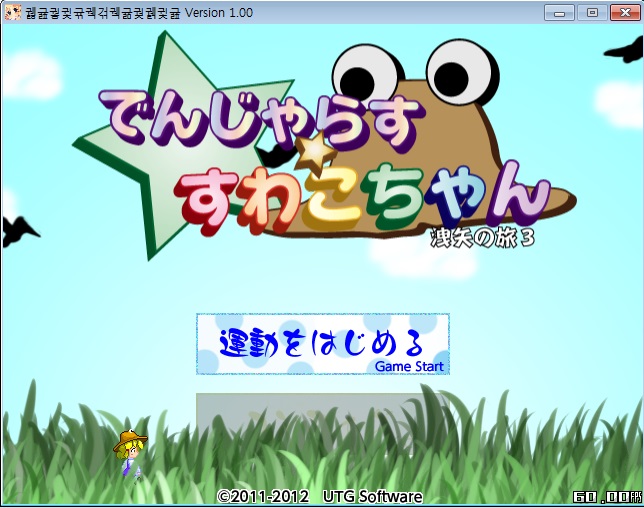This screenshot has width=644, height=508.
Task: Click the application icon in the title bar
Action: 13,12
